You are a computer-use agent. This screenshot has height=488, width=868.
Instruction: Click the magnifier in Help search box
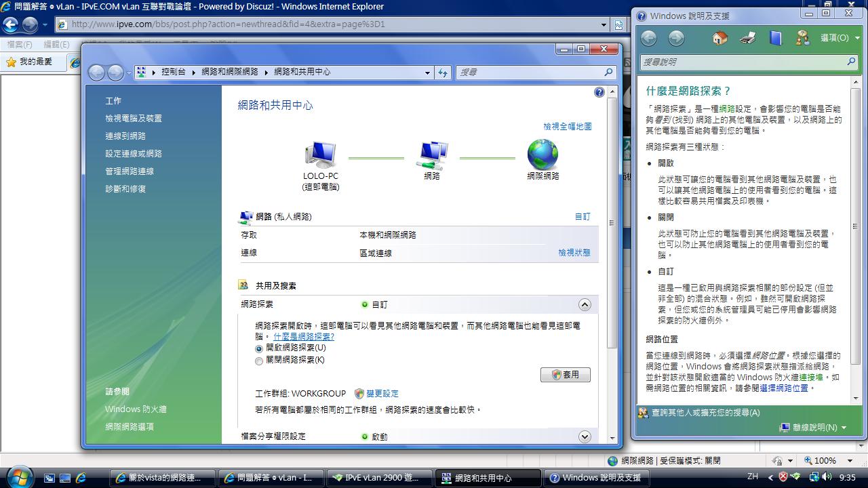coord(851,62)
